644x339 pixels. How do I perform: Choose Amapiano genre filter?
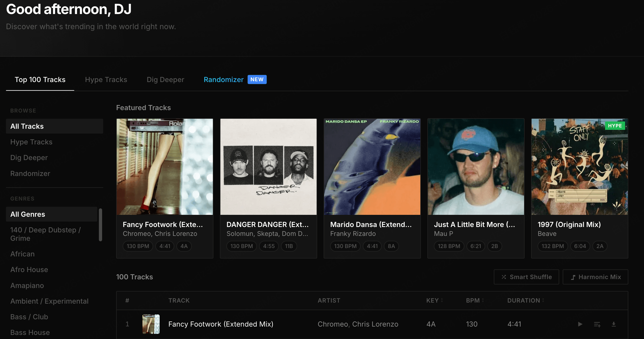tap(27, 285)
